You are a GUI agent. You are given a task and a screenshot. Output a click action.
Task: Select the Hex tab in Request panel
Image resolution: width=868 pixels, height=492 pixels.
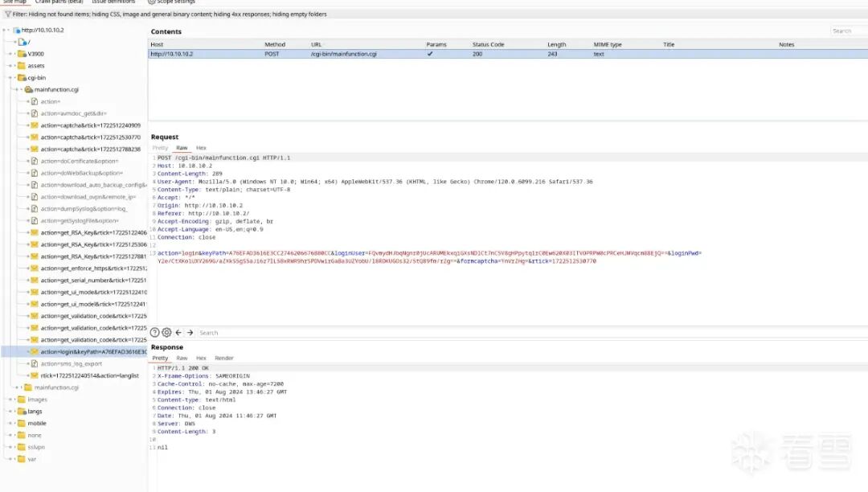(201, 148)
